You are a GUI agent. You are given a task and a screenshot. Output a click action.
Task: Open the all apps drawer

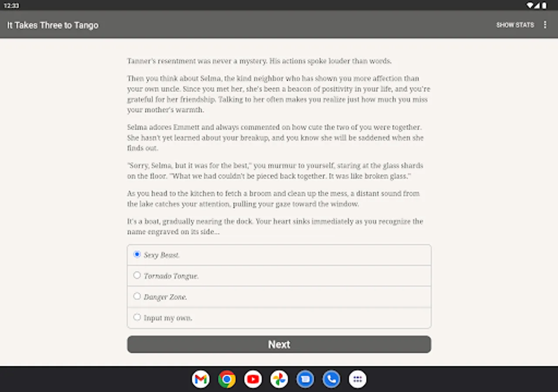(x=357, y=379)
